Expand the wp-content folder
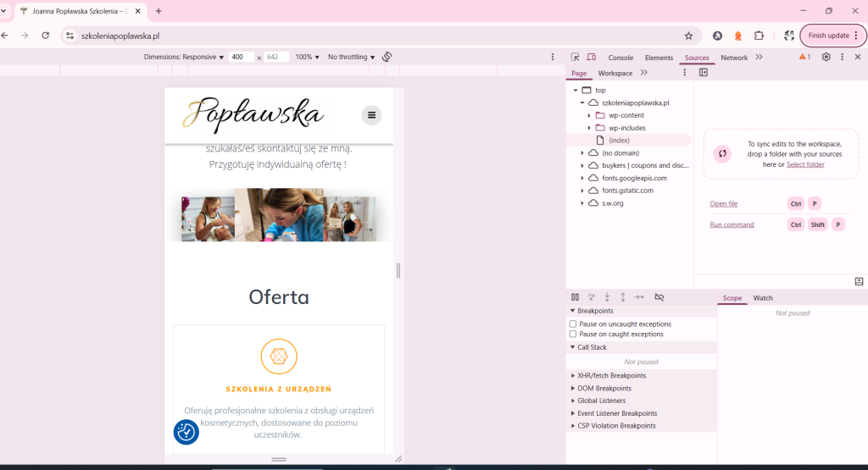 (x=589, y=115)
